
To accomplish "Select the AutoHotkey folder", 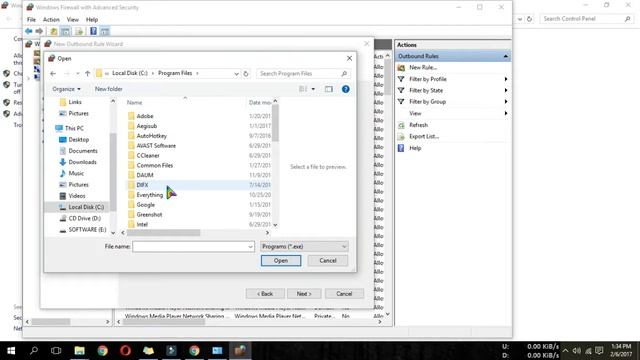I will [x=151, y=136].
